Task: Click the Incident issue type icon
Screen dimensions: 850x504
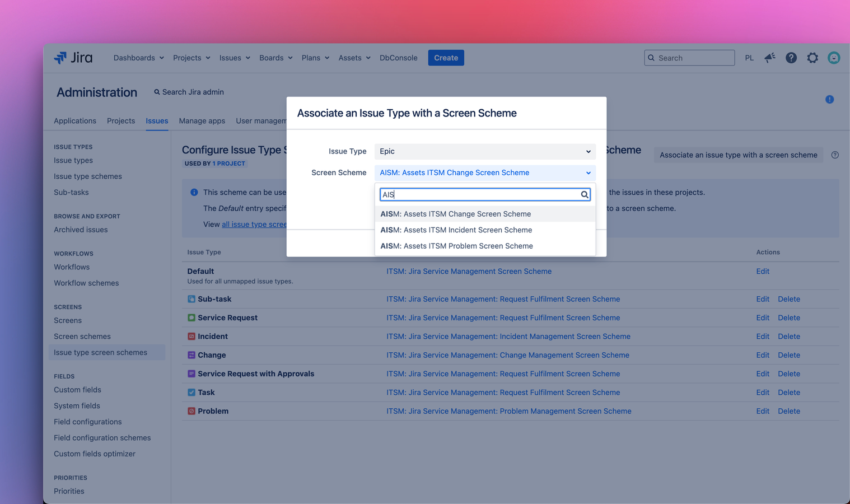Action: [x=192, y=337]
